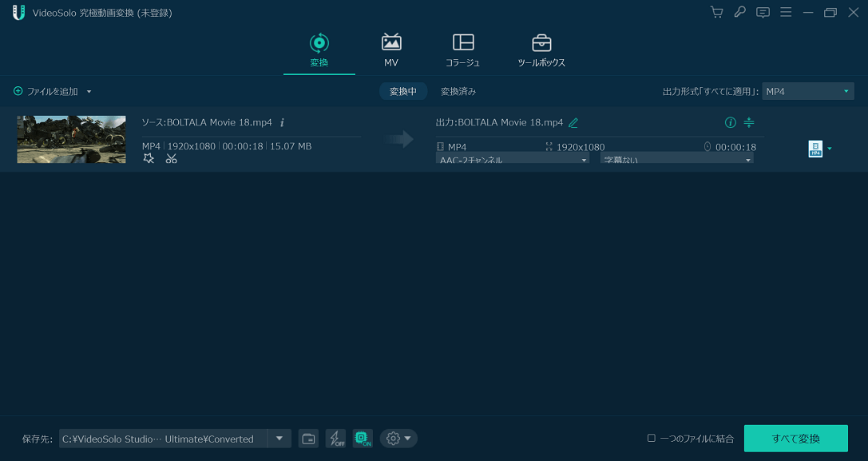Expand the save path dropdown arrow
Image resolution: width=868 pixels, height=461 pixels.
279,439
